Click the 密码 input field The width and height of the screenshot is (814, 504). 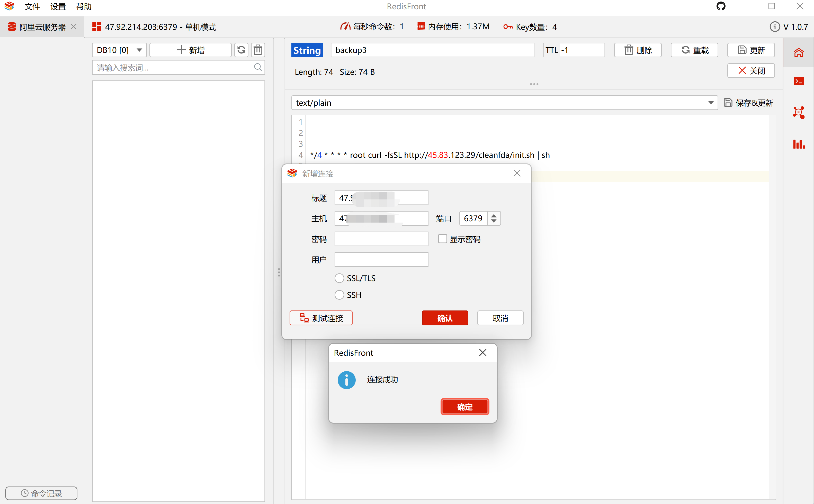click(x=381, y=239)
